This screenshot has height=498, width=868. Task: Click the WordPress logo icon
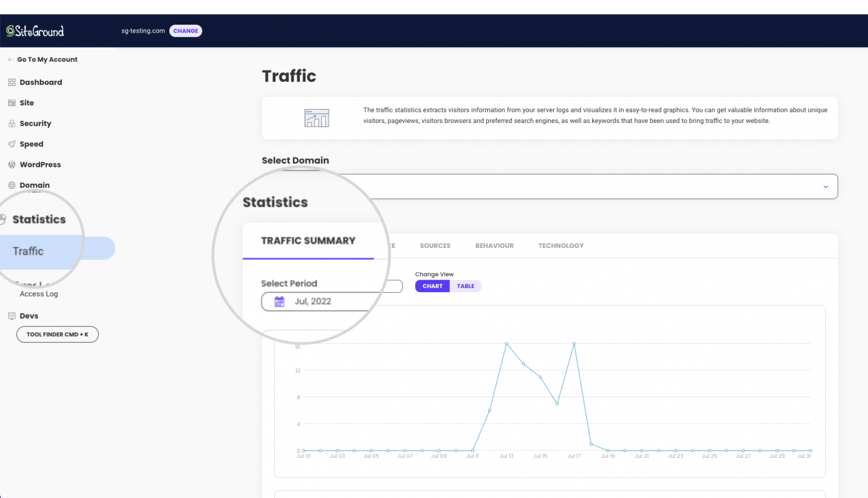pyautogui.click(x=12, y=165)
